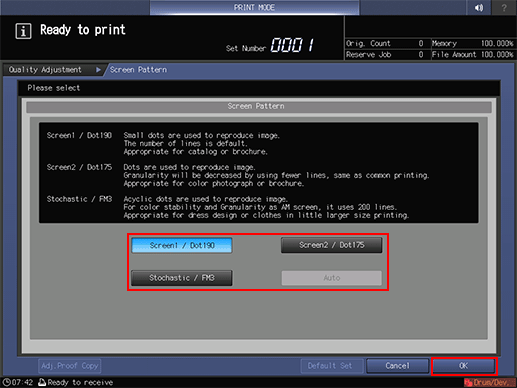This screenshot has height=388, width=517.
Task: Click the Ready to receive printer icon
Action: click(x=42, y=382)
